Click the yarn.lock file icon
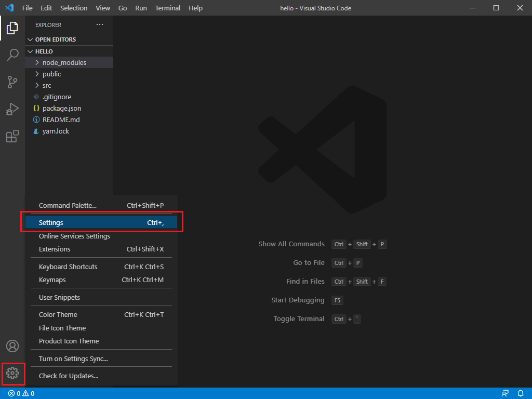This screenshot has width=532, height=399. coord(36,131)
